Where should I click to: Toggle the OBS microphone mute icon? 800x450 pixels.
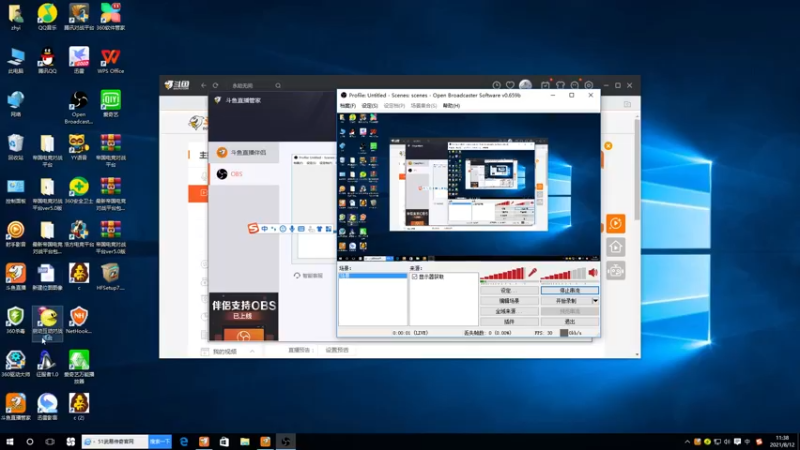point(532,273)
